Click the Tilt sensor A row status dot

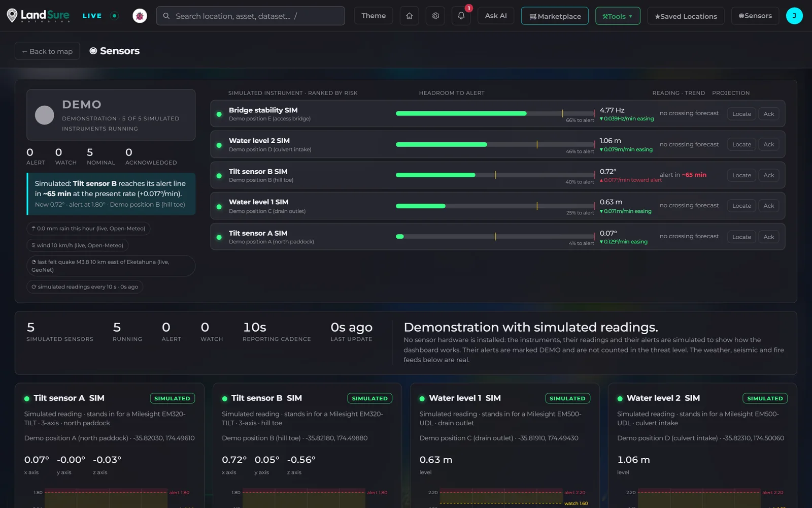point(219,237)
